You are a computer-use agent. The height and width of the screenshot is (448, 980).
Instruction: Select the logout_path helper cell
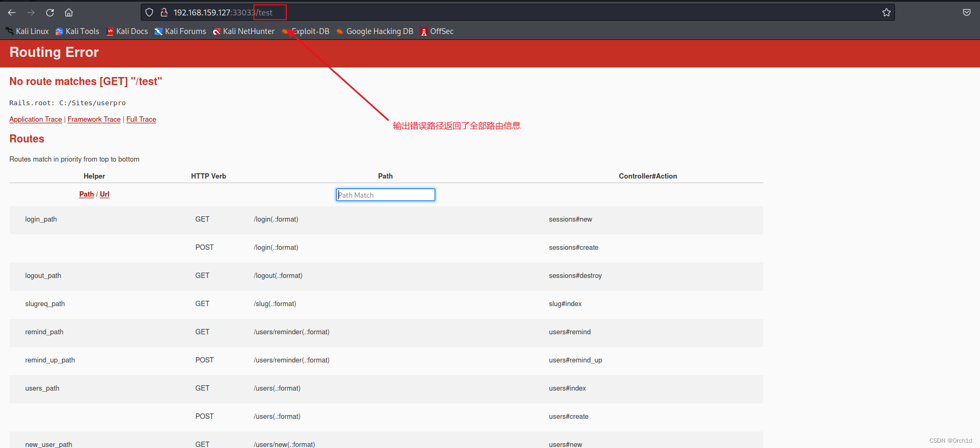(43, 276)
